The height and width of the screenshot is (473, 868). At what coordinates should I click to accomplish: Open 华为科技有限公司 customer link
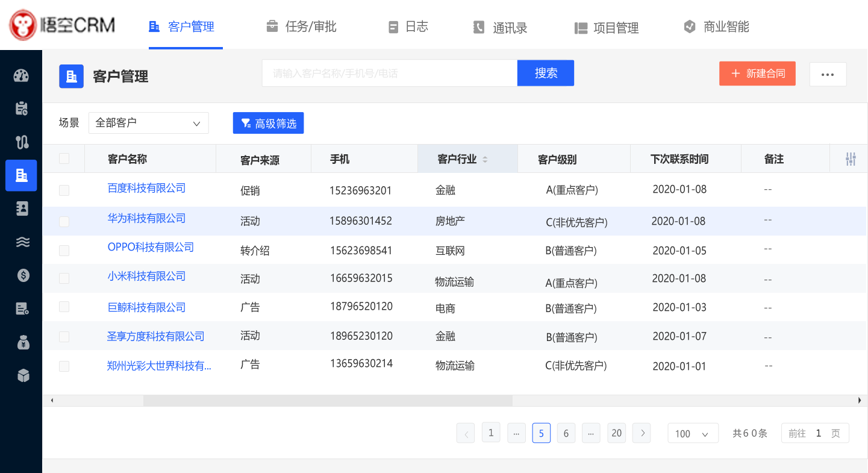tap(146, 218)
